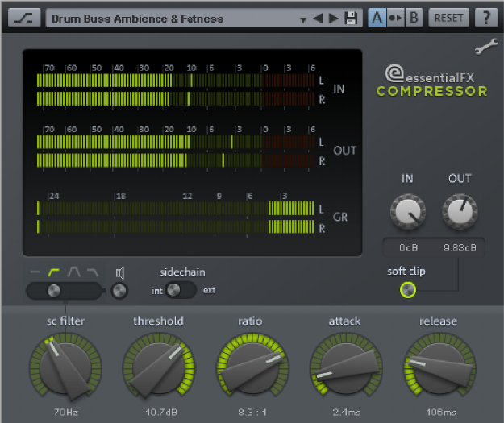Select the low-pass sidechain filter shape
Viewport: 504px width, 423px height.
tap(93, 272)
